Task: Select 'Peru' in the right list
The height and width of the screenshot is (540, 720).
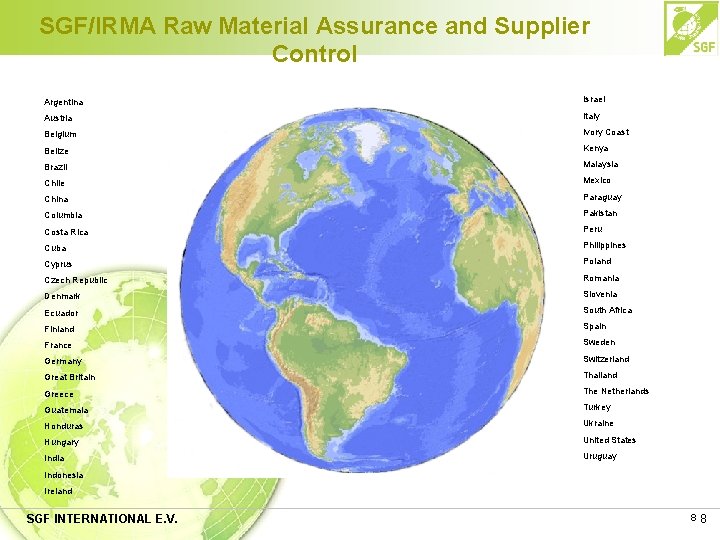Action: [x=593, y=229]
